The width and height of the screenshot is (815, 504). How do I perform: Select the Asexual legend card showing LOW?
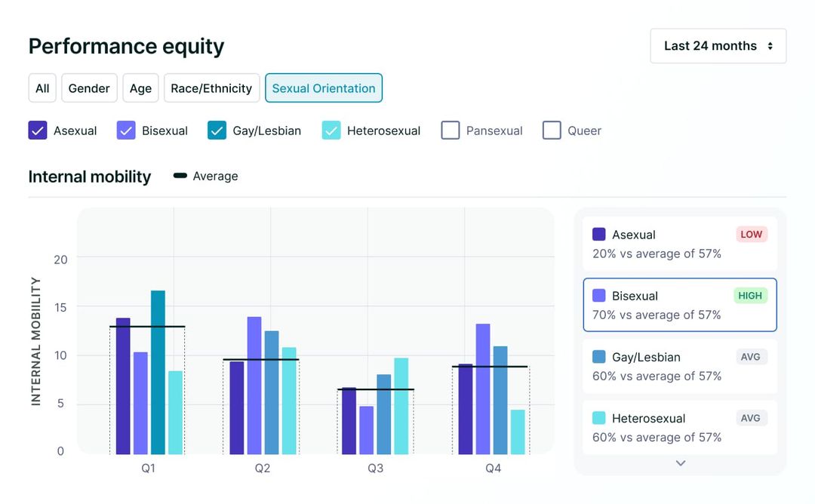tap(679, 244)
